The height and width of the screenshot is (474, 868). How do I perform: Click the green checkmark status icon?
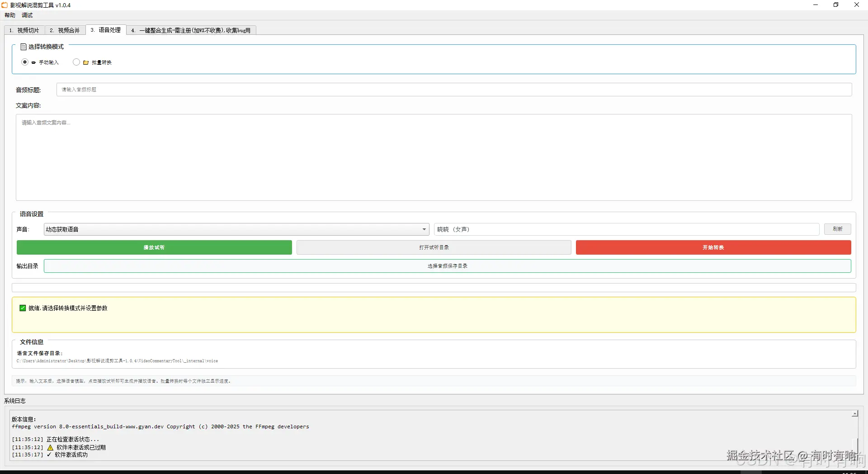[23, 308]
